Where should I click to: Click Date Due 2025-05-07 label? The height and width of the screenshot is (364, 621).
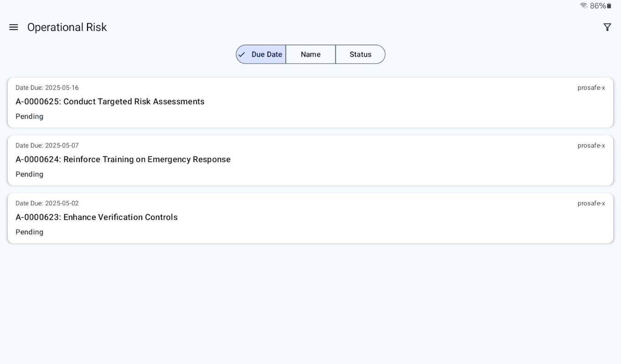(47, 146)
